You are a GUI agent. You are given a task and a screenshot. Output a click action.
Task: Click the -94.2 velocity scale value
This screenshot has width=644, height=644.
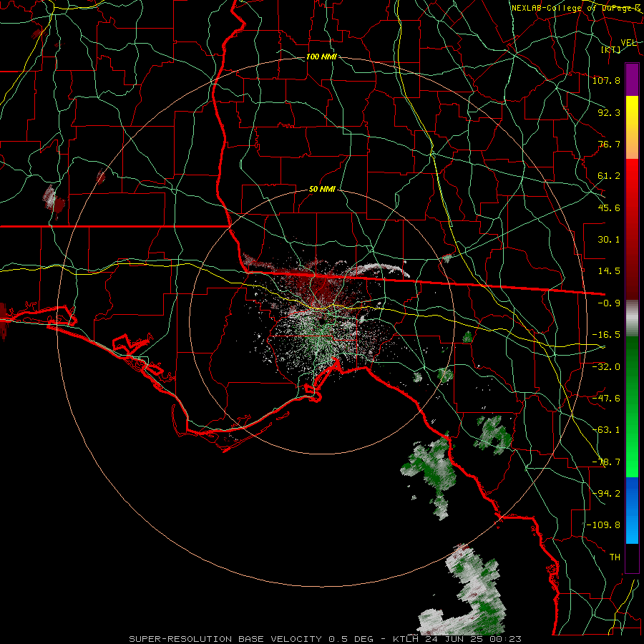[606, 493]
